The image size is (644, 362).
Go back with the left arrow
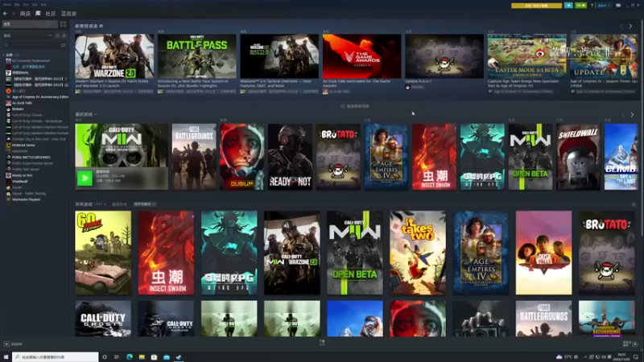(x=6, y=14)
